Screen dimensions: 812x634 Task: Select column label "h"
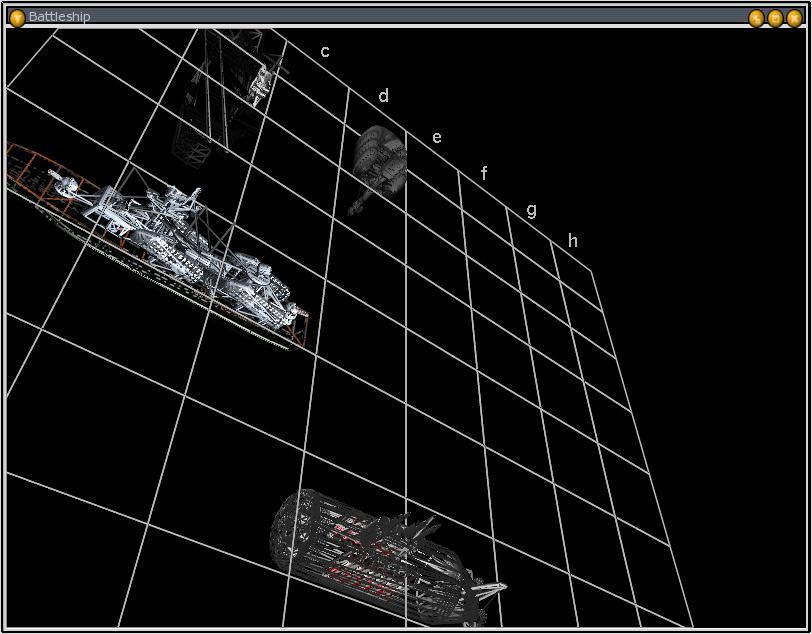[572, 241]
